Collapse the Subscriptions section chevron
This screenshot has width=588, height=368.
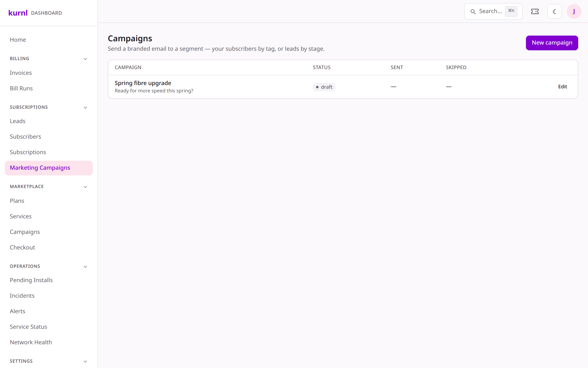click(x=85, y=108)
